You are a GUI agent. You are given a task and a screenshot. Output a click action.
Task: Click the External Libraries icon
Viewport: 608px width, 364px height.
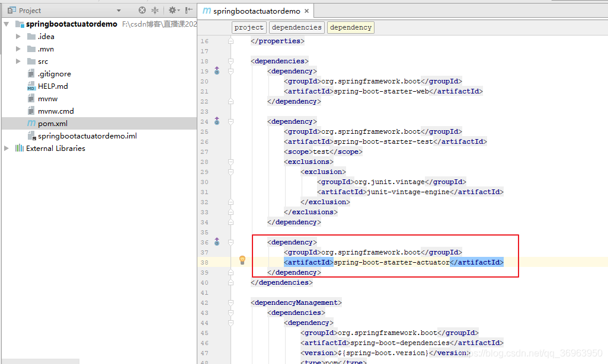click(20, 148)
